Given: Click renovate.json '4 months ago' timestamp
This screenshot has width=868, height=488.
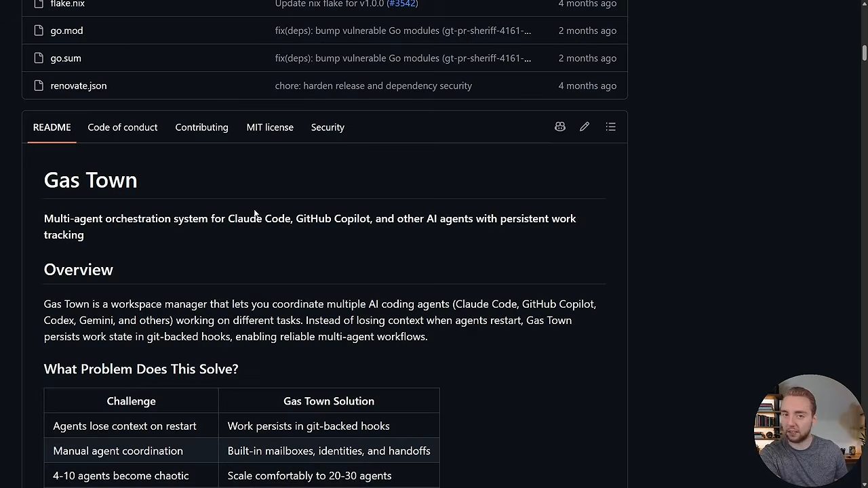Looking at the screenshot, I should pyautogui.click(x=587, y=85).
